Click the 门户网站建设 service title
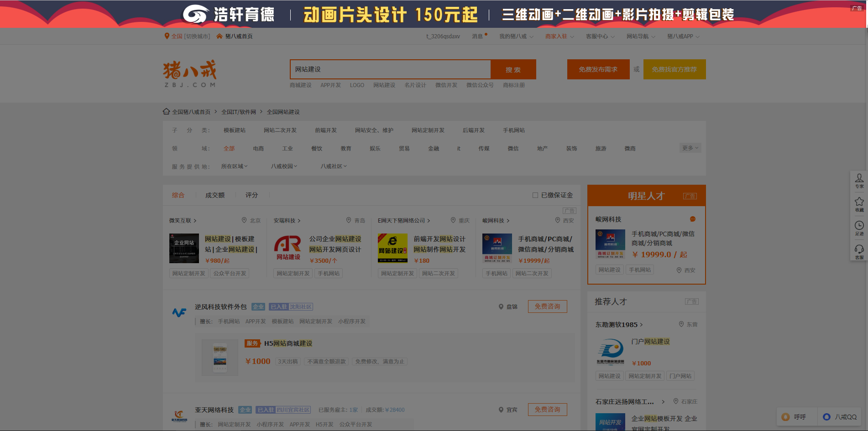 click(x=651, y=342)
